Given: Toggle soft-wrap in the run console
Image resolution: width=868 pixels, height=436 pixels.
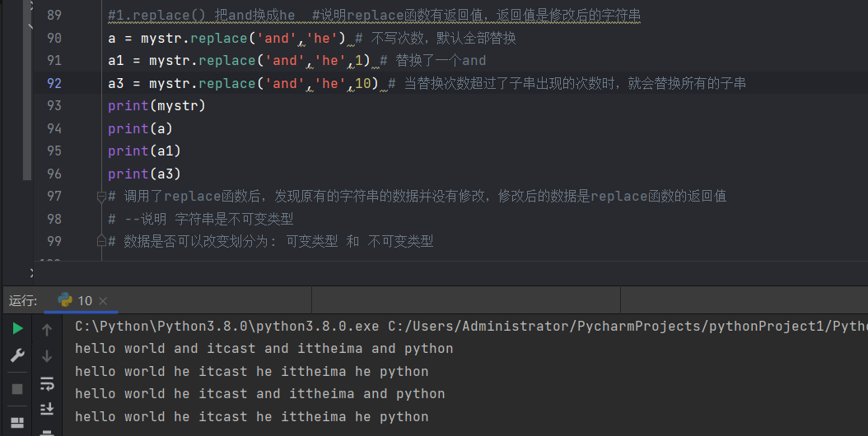Looking at the screenshot, I should pyautogui.click(x=47, y=383).
